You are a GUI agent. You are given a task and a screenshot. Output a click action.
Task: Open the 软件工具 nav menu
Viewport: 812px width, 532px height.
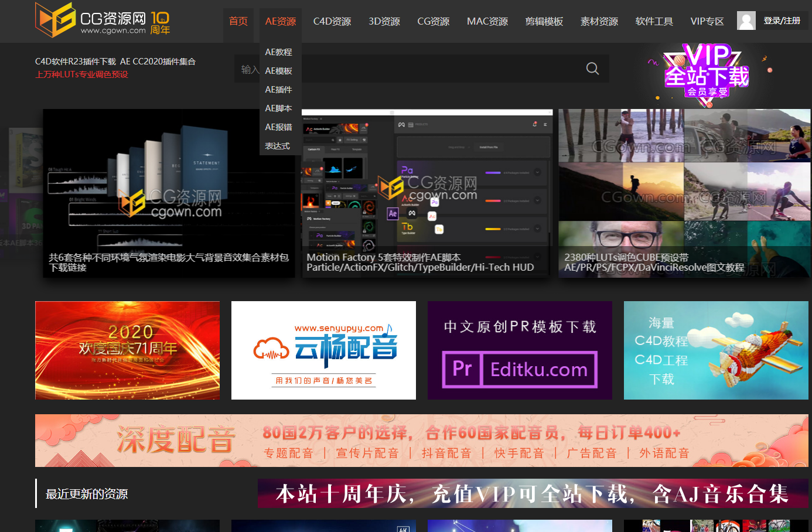tap(654, 22)
